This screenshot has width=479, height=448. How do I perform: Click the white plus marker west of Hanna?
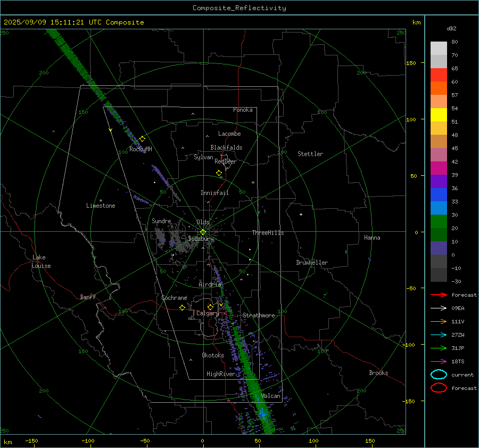[x=301, y=214]
